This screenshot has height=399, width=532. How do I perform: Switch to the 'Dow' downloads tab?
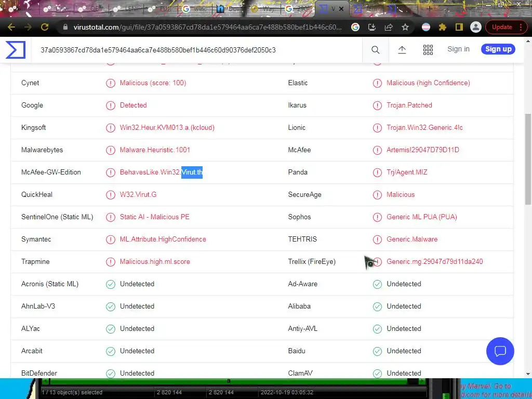[x=229, y=9]
